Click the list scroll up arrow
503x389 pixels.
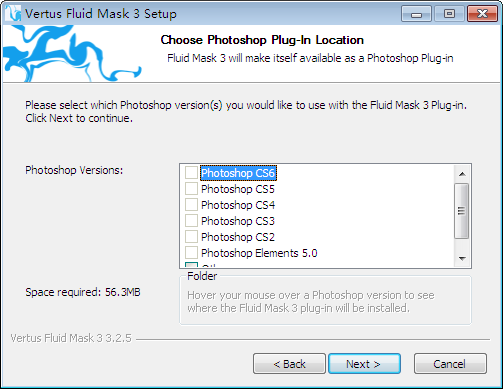[x=462, y=174]
